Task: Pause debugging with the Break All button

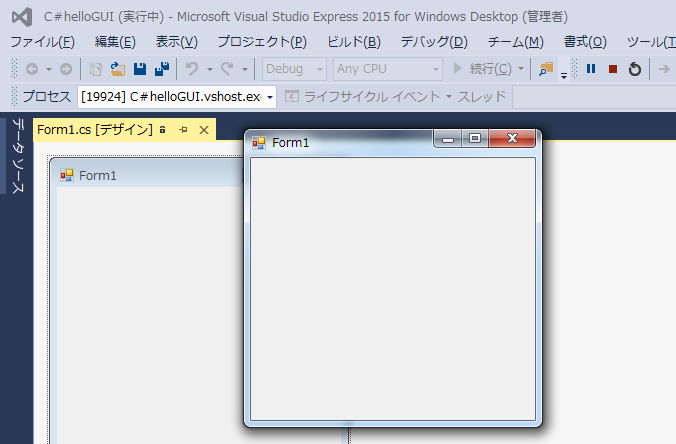Action: tap(591, 69)
